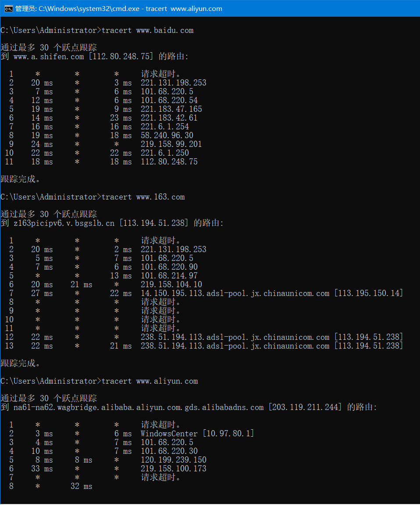Select the hop address 221.6.1.250
The height and width of the screenshot is (506, 420).
click(165, 153)
